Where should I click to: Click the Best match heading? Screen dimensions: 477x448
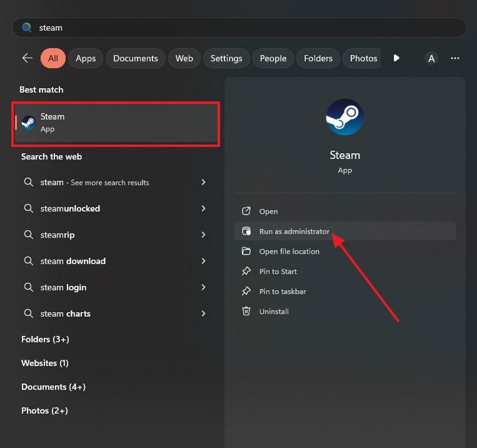coord(42,90)
